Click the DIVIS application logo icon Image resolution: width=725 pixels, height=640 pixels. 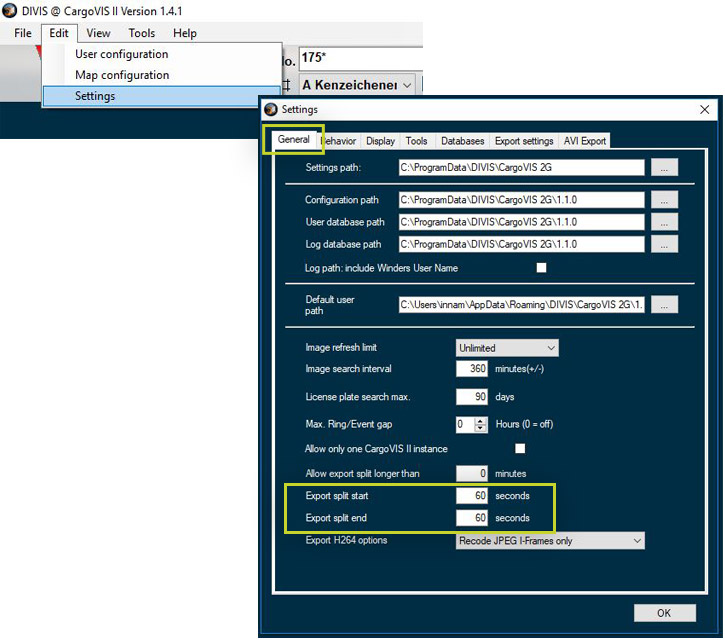pyautogui.click(x=11, y=10)
